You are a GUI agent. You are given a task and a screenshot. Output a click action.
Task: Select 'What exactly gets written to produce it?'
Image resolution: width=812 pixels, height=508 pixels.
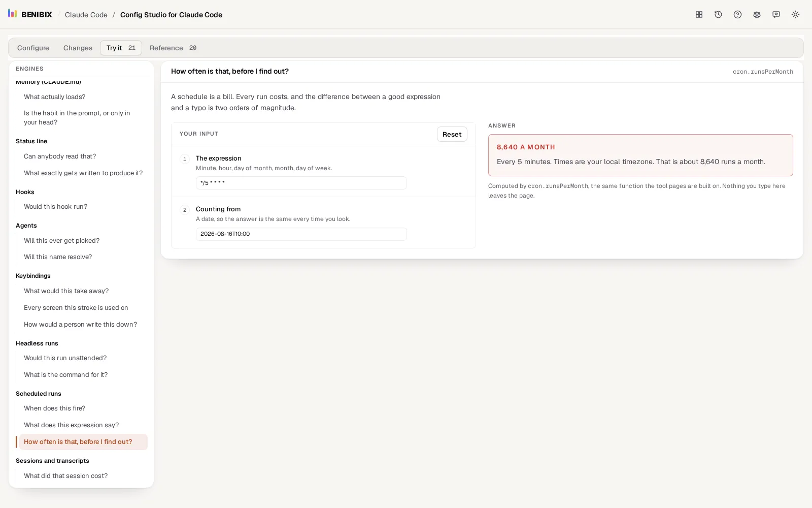[83, 173]
